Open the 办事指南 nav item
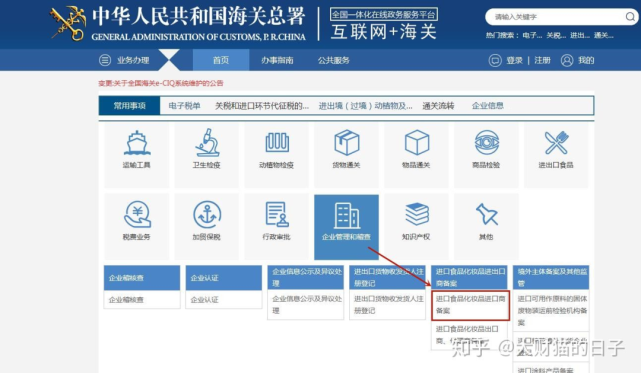Image resolution: width=641 pixels, height=373 pixels. coord(277,60)
